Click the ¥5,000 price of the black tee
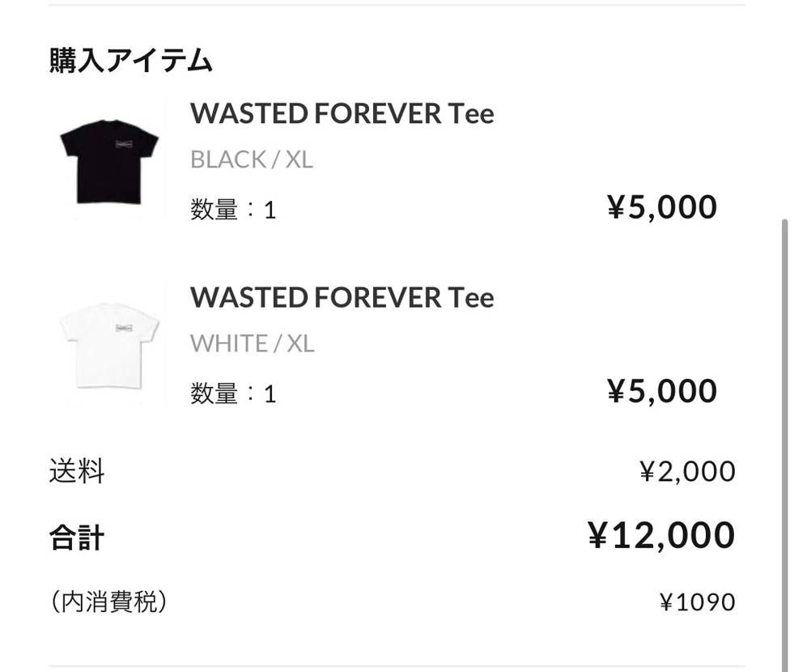Image resolution: width=794 pixels, height=672 pixels. coord(660,207)
